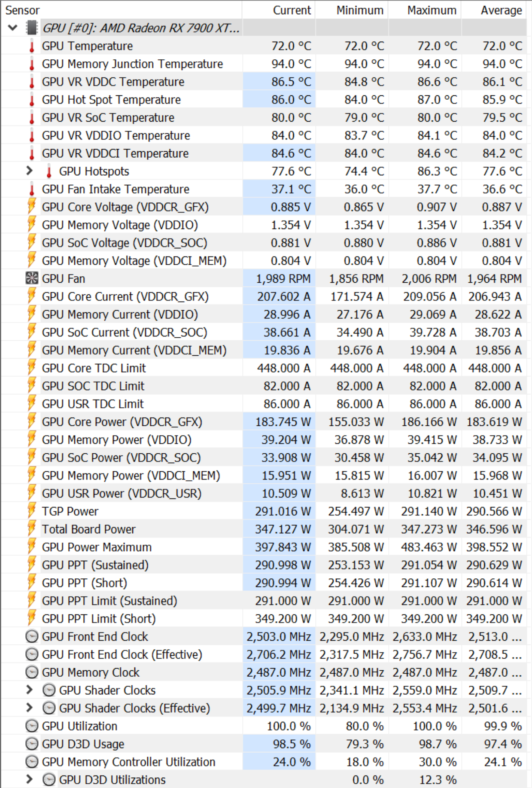Click lightning icon beside GPU PPT Limit (Short)

tap(32, 619)
